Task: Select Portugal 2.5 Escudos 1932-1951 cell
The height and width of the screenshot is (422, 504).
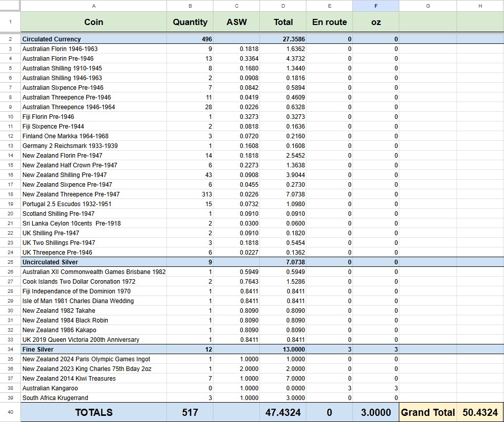Action: pos(93,204)
